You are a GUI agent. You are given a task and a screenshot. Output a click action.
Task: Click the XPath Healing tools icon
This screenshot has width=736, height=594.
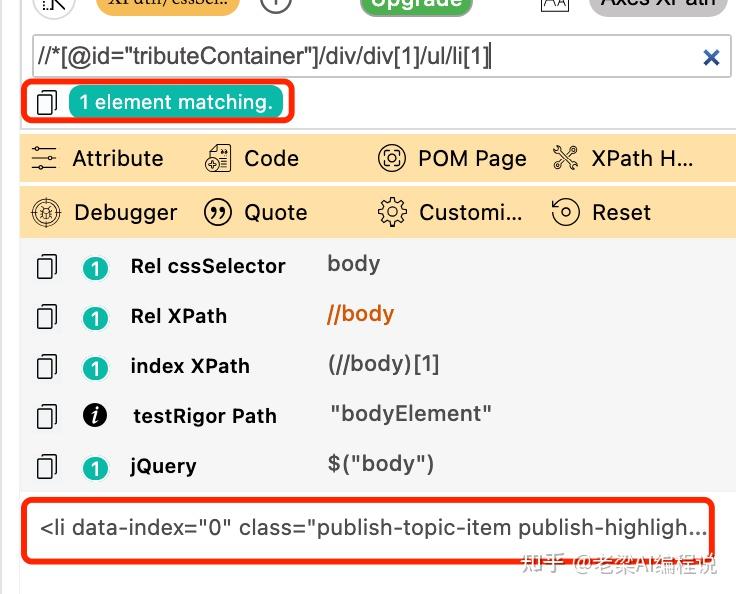pyautogui.click(x=565, y=158)
